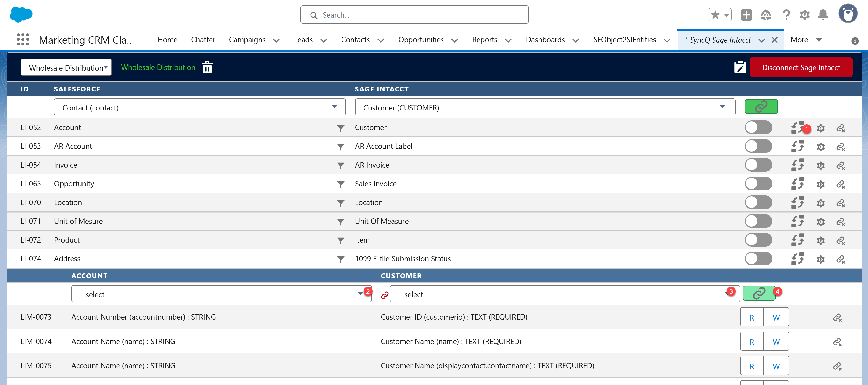Click the Wholesale Distribution green link
The height and width of the screenshot is (385, 868).
click(158, 67)
